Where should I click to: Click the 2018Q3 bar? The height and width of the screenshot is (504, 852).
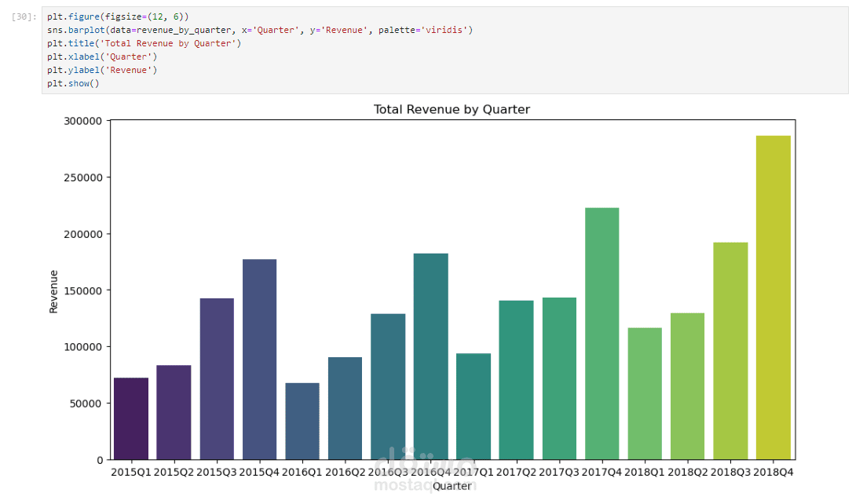coord(730,351)
